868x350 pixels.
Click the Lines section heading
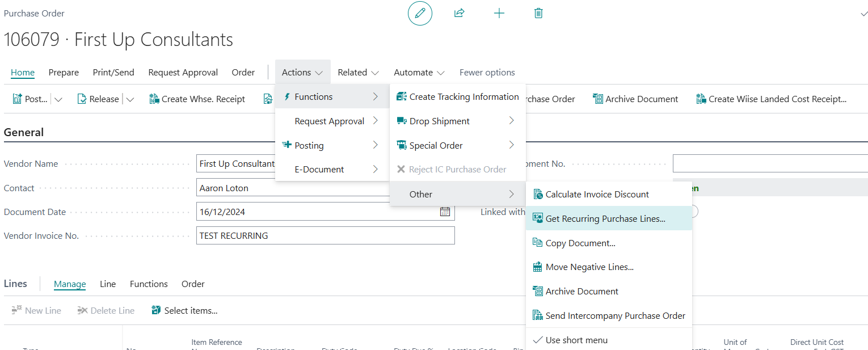(15, 284)
